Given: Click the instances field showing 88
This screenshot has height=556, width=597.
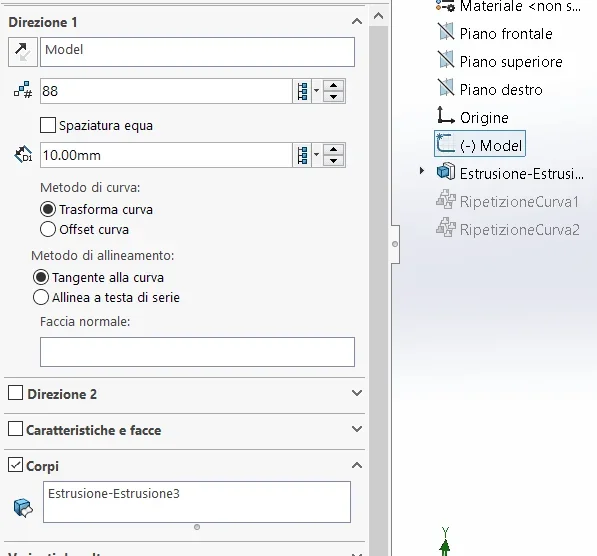Looking at the screenshot, I should click(166, 91).
